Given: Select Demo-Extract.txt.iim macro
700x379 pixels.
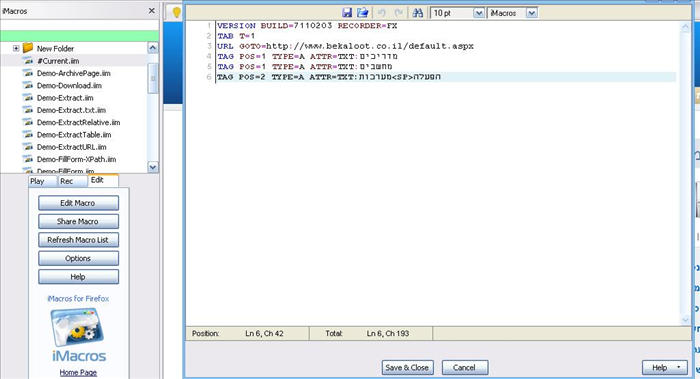Looking at the screenshot, I should pyautogui.click(x=71, y=110).
